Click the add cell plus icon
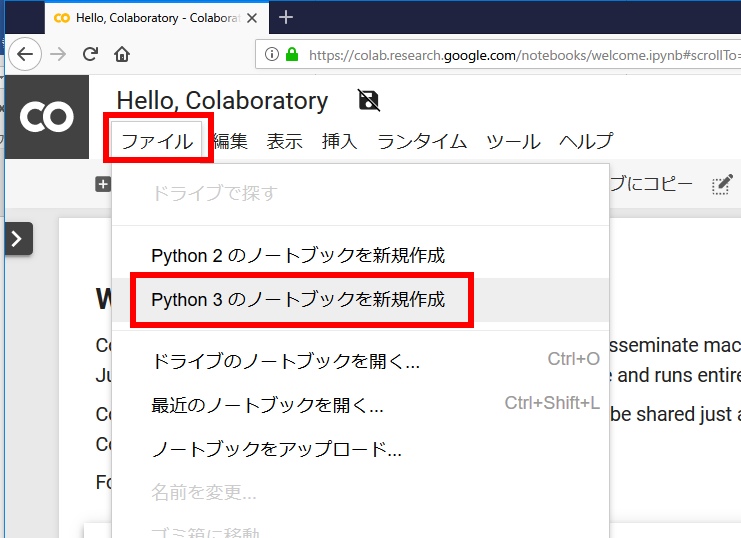The image size is (741, 538). coord(103,184)
